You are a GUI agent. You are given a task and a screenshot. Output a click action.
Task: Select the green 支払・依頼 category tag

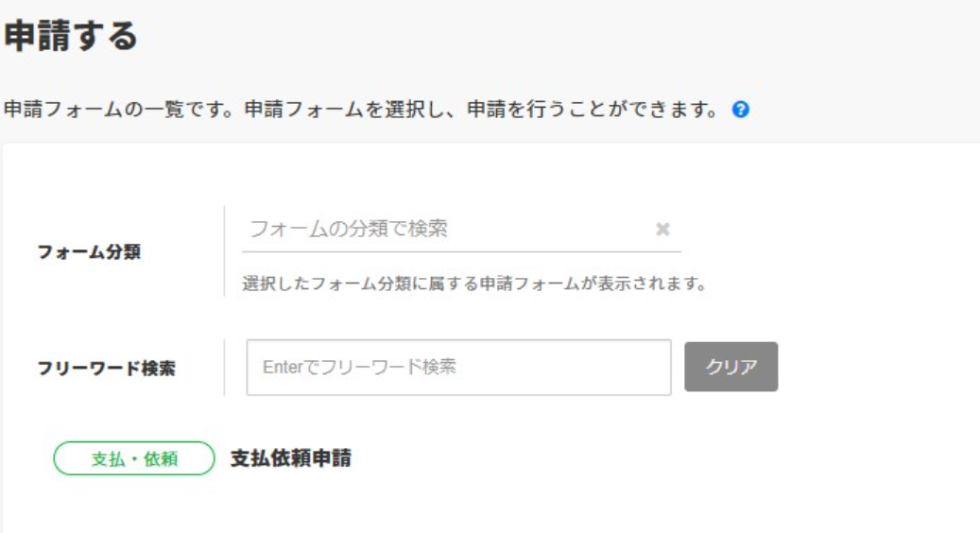[134, 458]
